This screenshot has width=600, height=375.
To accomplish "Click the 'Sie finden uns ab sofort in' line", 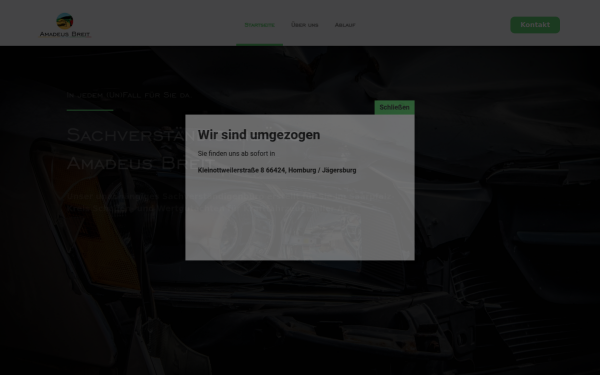I will [x=236, y=153].
